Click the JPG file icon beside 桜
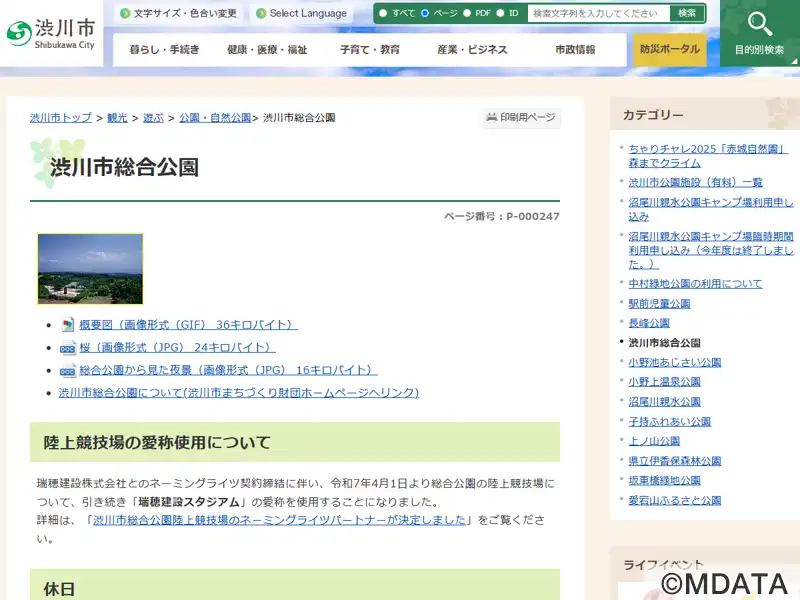The height and width of the screenshot is (600, 800). tap(68, 348)
